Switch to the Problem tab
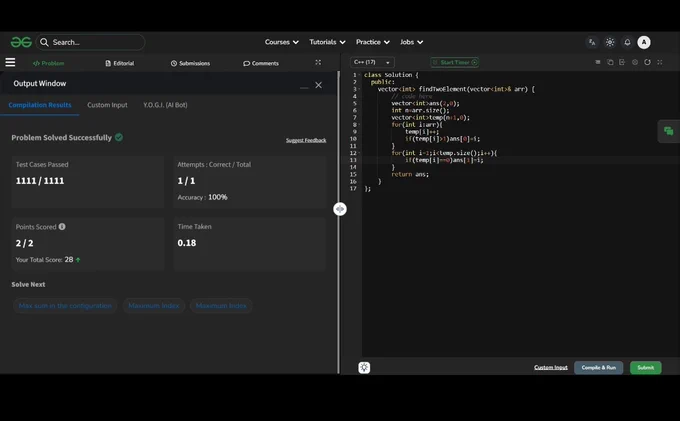680x421 pixels. (x=49, y=63)
